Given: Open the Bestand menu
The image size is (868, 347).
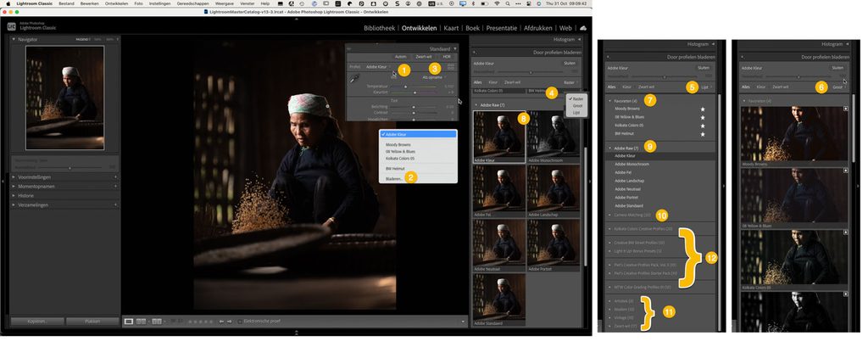Looking at the screenshot, I should point(66,3).
